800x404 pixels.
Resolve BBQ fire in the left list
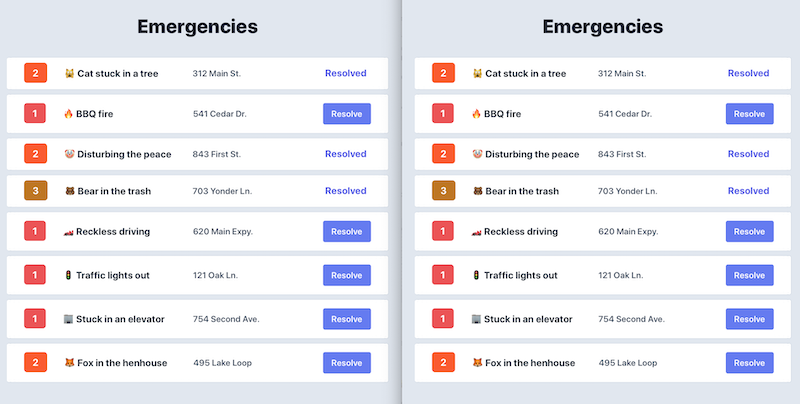click(347, 114)
